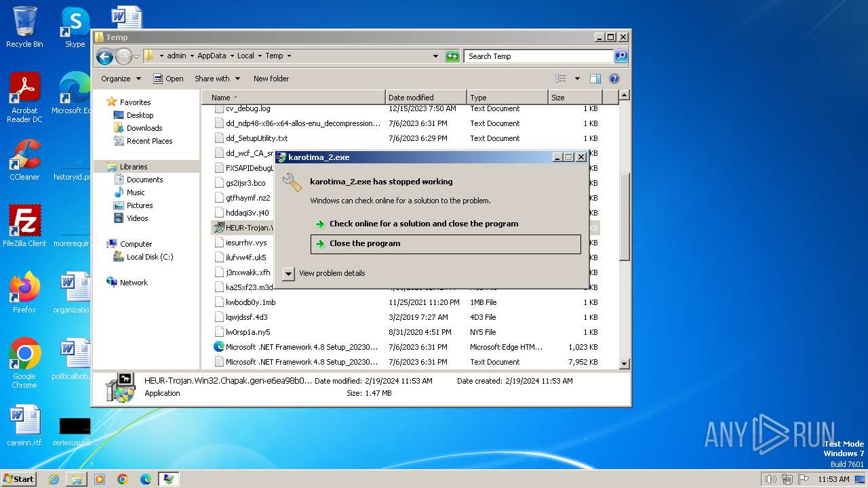The height and width of the screenshot is (488, 868).
Task: Open careinn.rtf document on desktop
Action: [24, 426]
